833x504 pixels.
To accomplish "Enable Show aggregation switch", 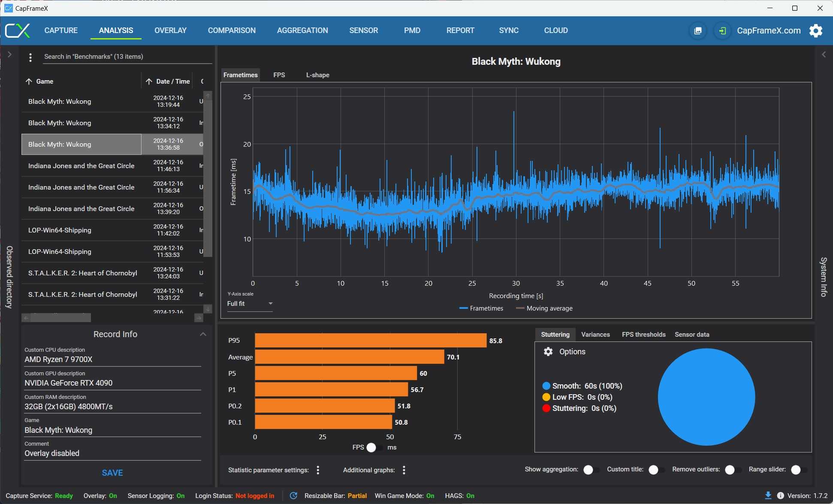I will click(592, 470).
